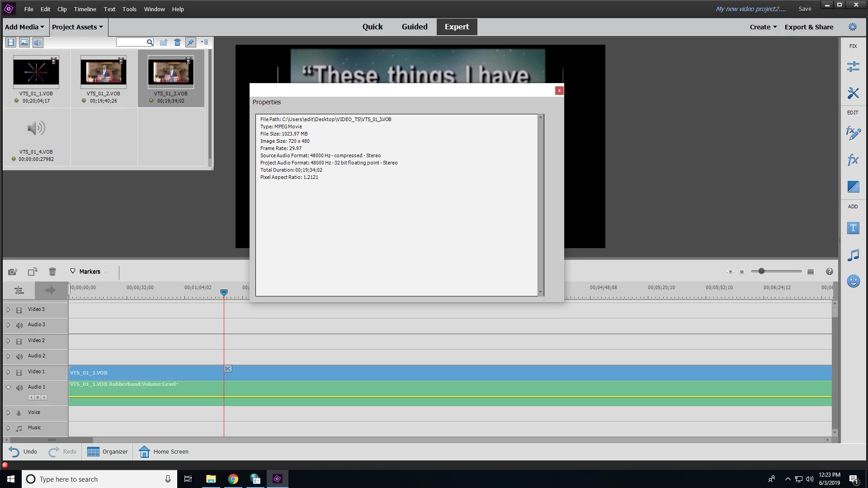Click the scissors split clip icon on playhead
The width and height of the screenshot is (868, 488).
(228, 369)
